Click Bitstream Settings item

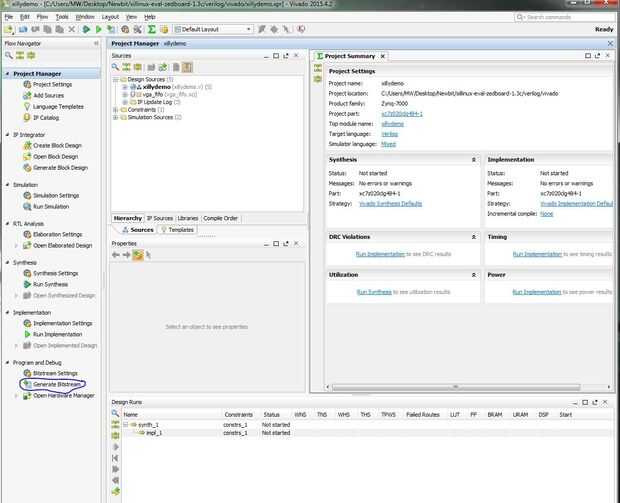tap(55, 373)
